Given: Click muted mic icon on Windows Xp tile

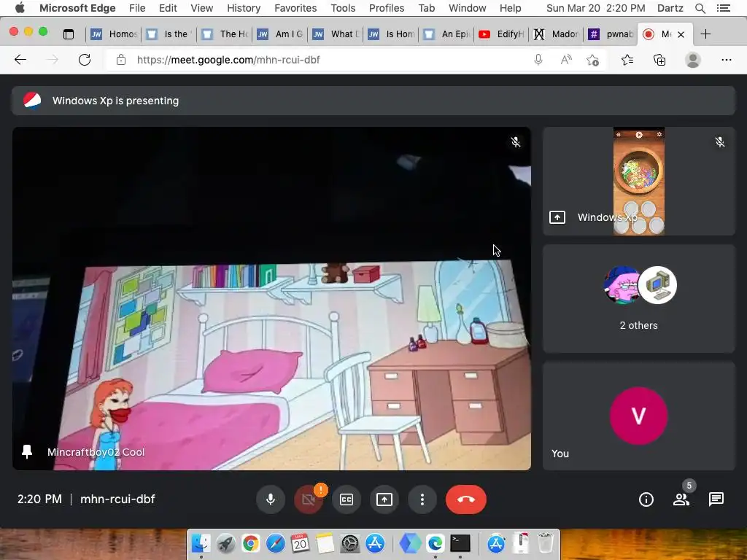Looking at the screenshot, I should [720, 142].
